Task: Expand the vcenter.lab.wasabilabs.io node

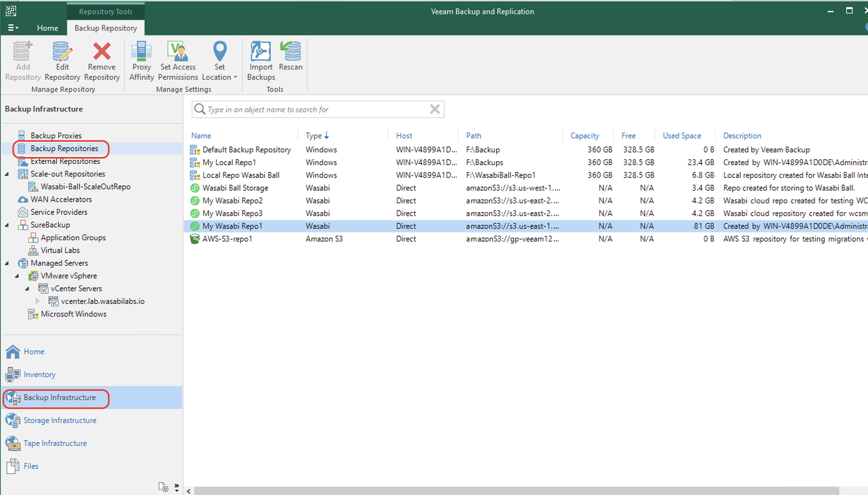Action: coord(37,301)
